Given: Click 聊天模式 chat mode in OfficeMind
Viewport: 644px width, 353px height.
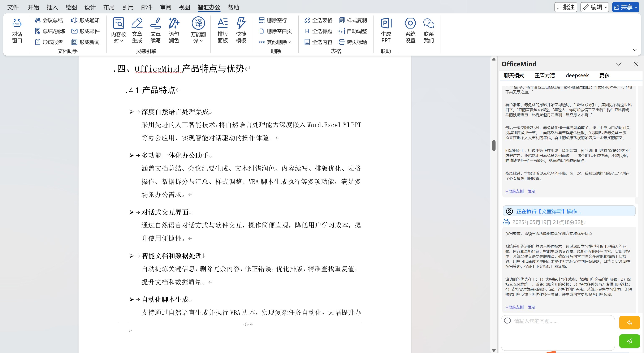Looking at the screenshot, I should (x=514, y=76).
